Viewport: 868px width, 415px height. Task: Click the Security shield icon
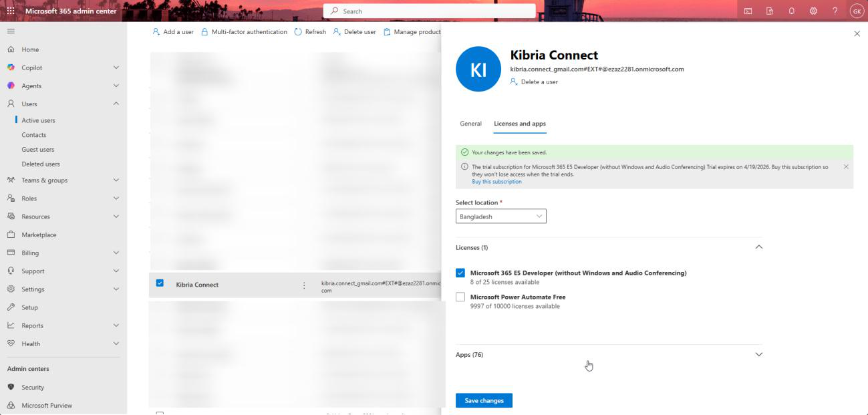(x=11, y=387)
